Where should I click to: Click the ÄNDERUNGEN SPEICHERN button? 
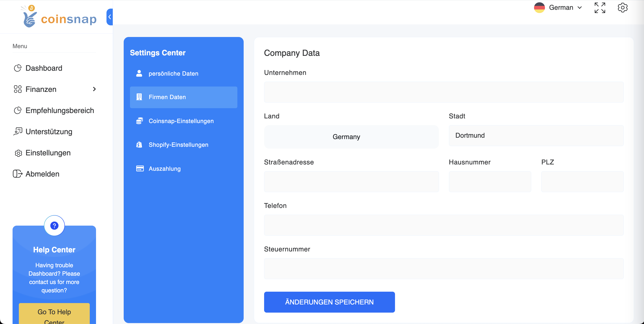(x=329, y=302)
